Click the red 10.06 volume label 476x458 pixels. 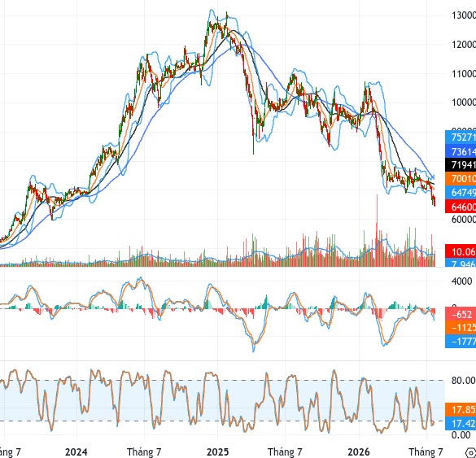click(x=461, y=251)
